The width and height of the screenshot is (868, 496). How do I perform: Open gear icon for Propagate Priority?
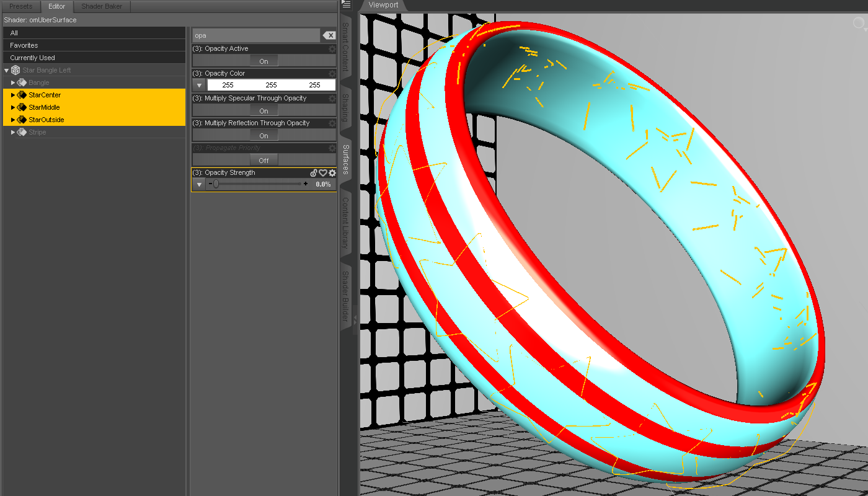pos(332,148)
